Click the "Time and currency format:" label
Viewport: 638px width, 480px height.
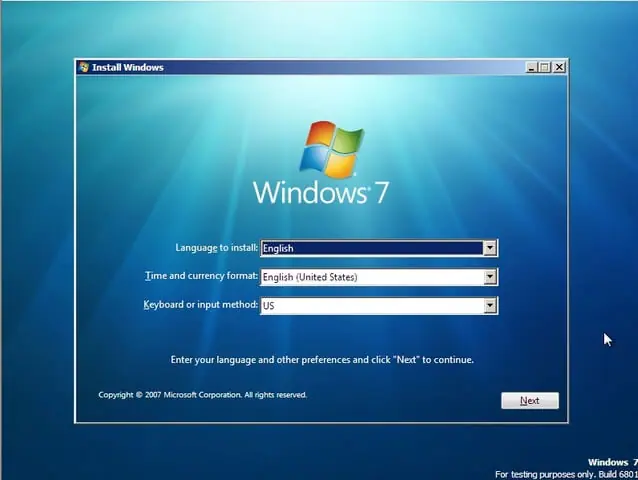click(x=201, y=276)
